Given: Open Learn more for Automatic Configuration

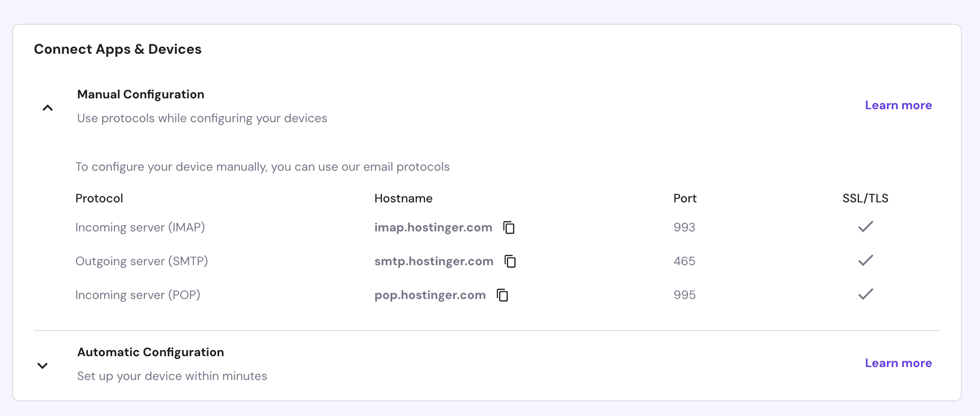Looking at the screenshot, I should (898, 363).
